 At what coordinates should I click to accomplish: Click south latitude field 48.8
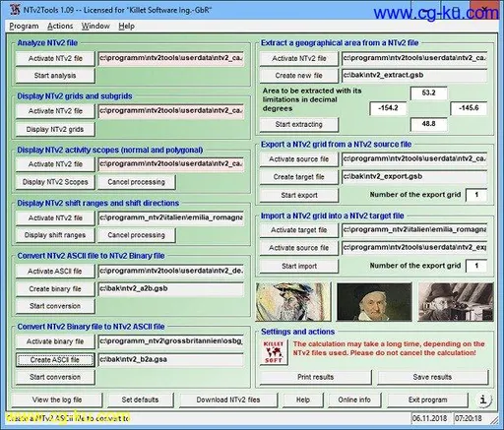(x=428, y=124)
